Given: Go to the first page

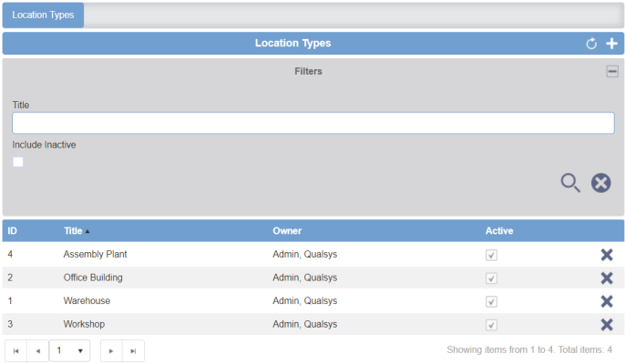Looking at the screenshot, I should tap(16, 351).
